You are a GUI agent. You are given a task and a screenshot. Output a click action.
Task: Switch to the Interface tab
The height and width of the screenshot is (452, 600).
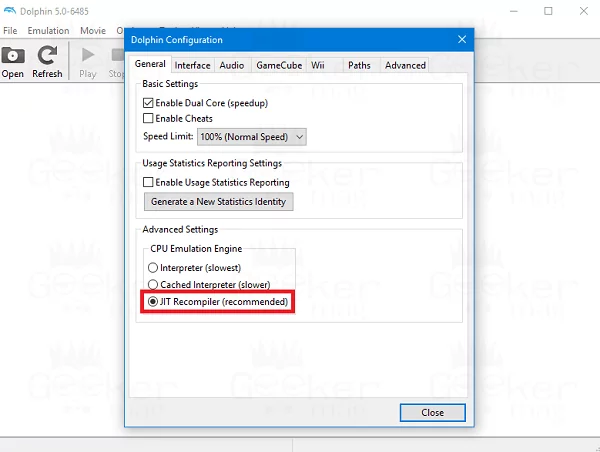click(x=192, y=65)
